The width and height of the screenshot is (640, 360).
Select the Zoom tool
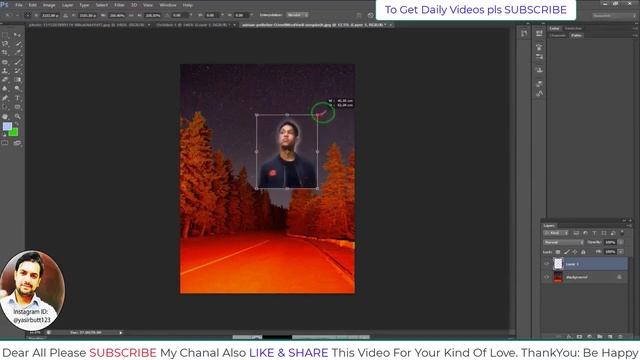pos(18,116)
